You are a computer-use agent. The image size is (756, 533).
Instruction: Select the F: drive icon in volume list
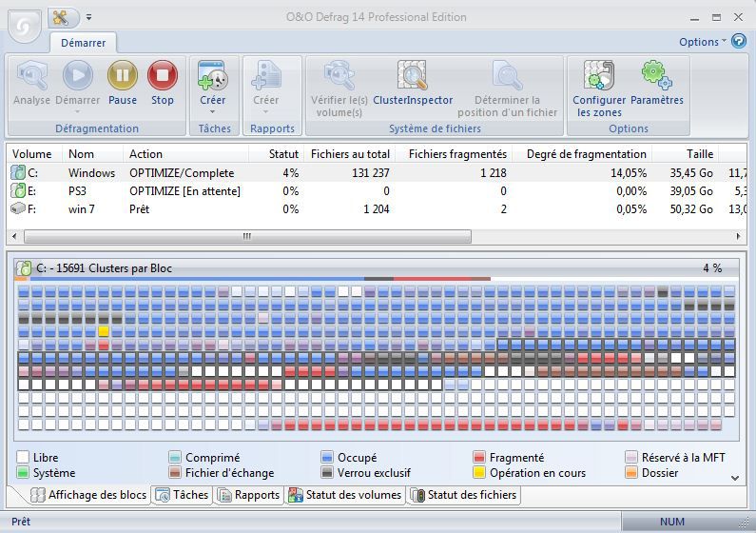[18, 208]
